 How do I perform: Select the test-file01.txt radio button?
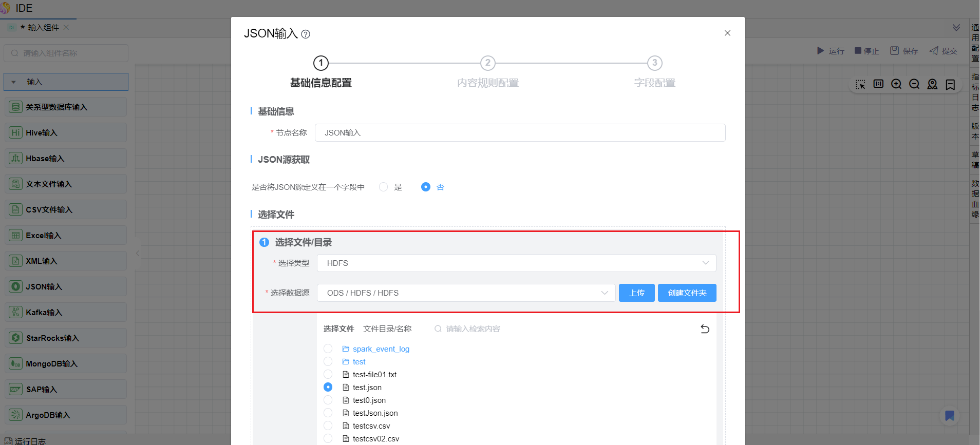point(328,375)
